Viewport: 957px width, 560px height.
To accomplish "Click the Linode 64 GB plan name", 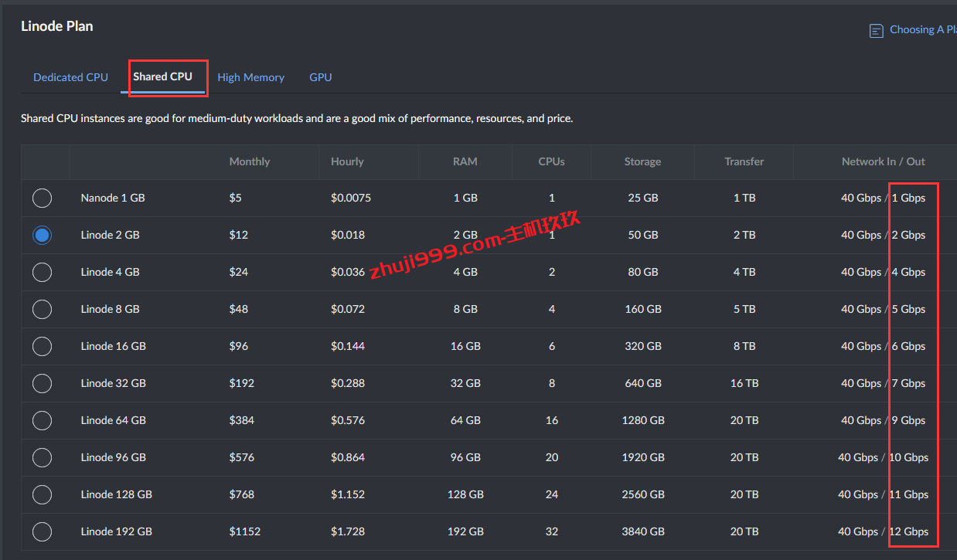I will click(x=113, y=420).
